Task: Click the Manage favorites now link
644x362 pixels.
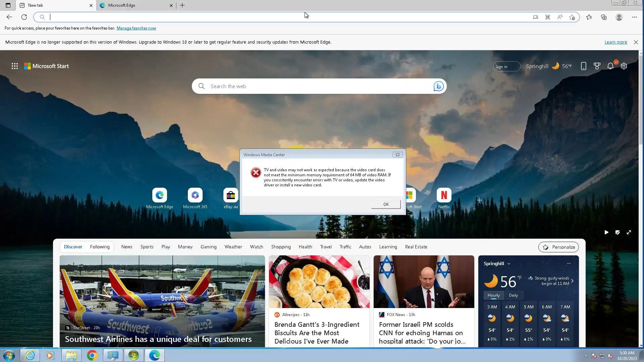Action: click(136, 28)
